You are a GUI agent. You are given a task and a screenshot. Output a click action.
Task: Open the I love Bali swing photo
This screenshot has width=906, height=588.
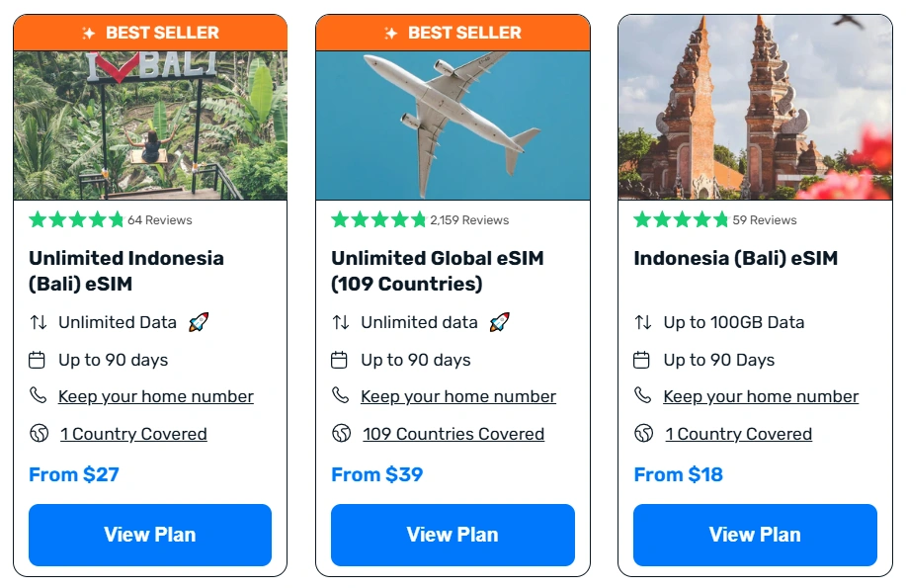(x=150, y=126)
